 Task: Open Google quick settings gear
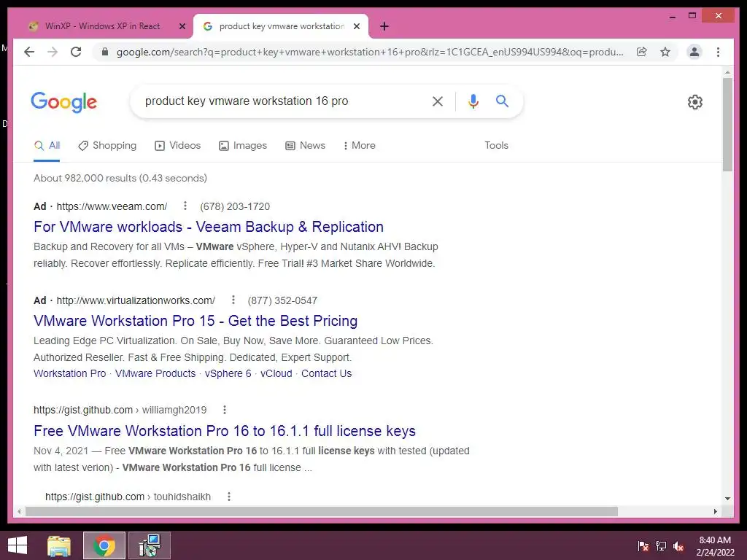tap(695, 102)
